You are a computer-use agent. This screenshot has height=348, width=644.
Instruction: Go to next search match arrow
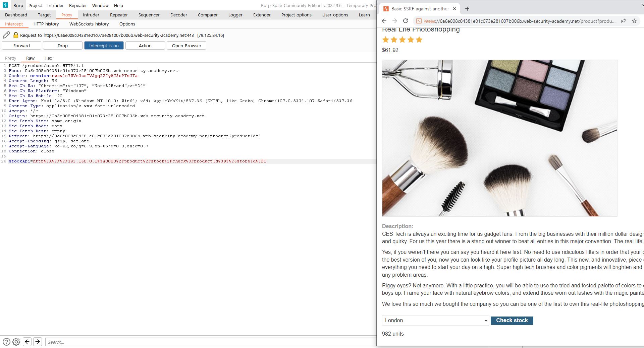tap(38, 342)
